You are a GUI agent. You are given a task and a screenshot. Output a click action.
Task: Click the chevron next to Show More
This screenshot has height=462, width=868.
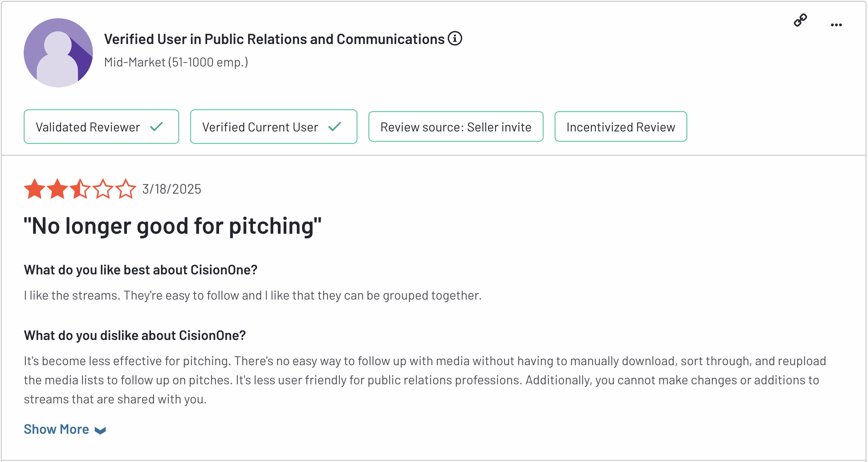[x=101, y=431]
